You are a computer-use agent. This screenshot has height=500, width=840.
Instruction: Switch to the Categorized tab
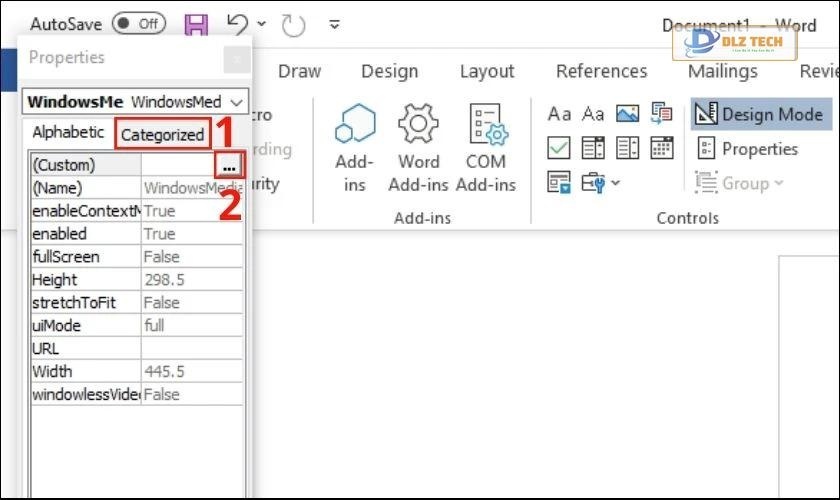point(162,134)
